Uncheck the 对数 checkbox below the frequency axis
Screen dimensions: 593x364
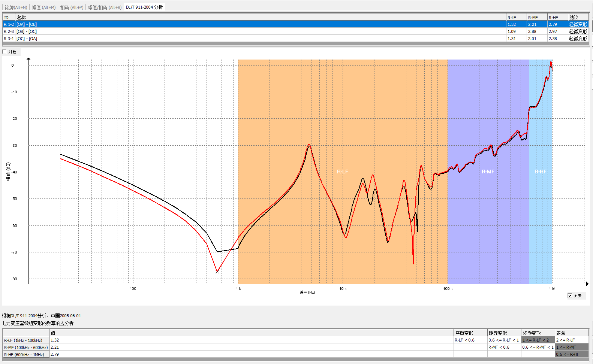coord(570,295)
